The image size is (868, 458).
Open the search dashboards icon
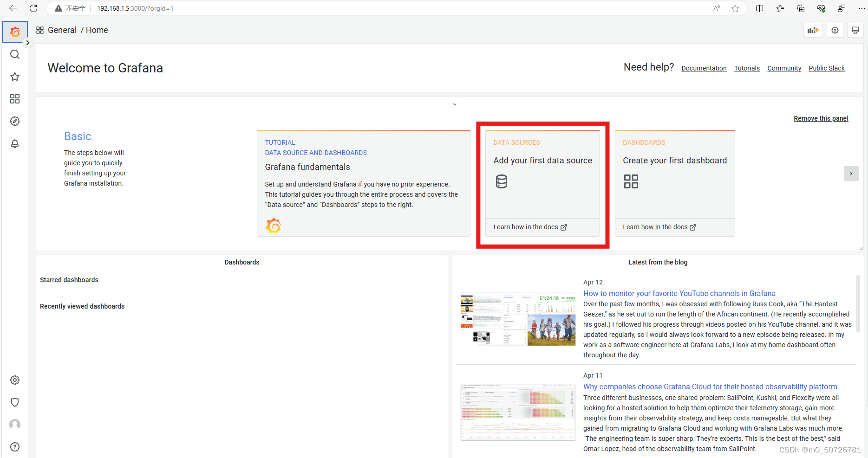click(15, 55)
